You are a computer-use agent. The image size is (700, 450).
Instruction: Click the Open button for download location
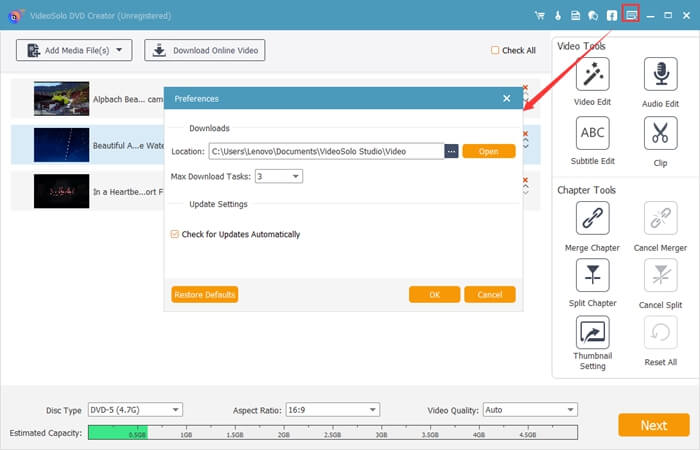[489, 151]
